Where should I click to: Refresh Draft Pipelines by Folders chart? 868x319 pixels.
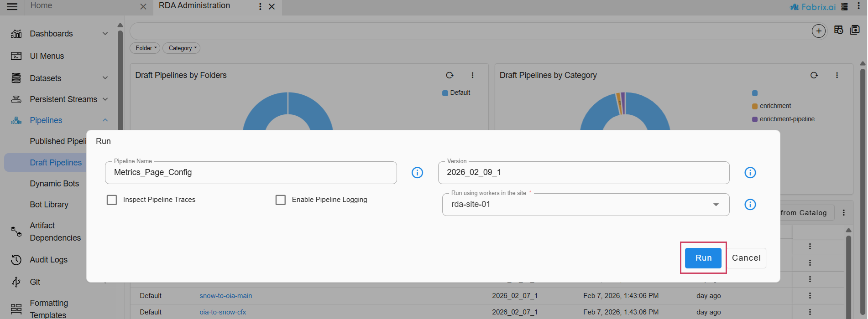coord(450,75)
